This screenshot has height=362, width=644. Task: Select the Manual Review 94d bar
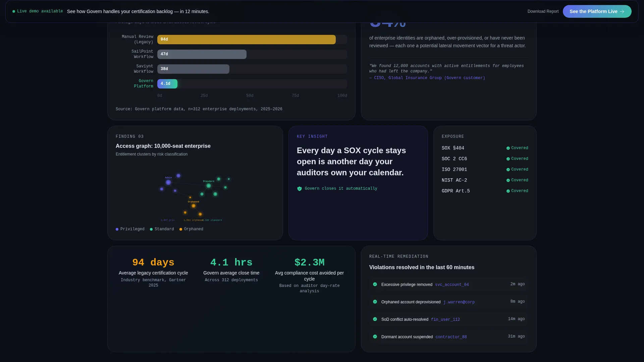coord(247,40)
